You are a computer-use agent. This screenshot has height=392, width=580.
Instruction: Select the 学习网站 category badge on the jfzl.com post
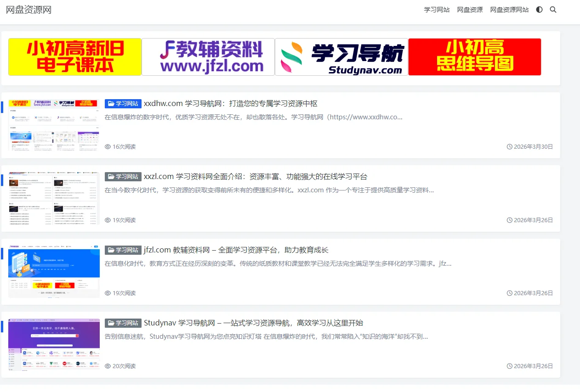pyautogui.click(x=123, y=250)
